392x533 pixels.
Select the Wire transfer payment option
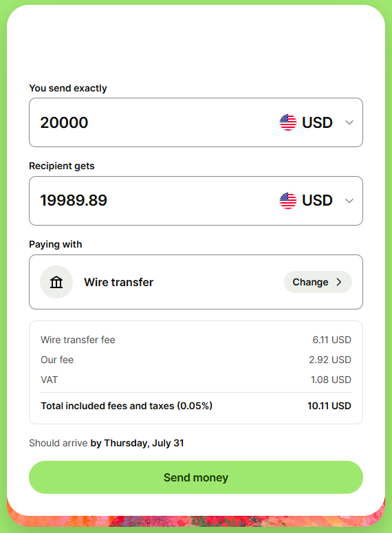196,282
